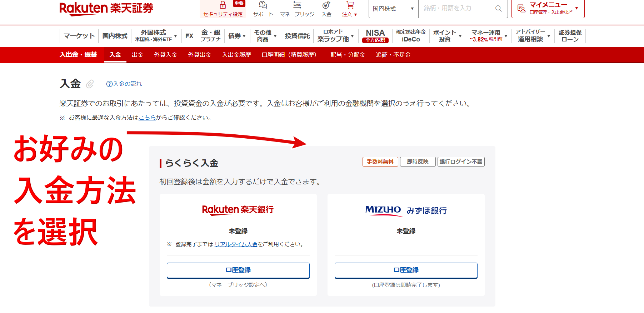Open the マーケット menu

tap(79, 36)
